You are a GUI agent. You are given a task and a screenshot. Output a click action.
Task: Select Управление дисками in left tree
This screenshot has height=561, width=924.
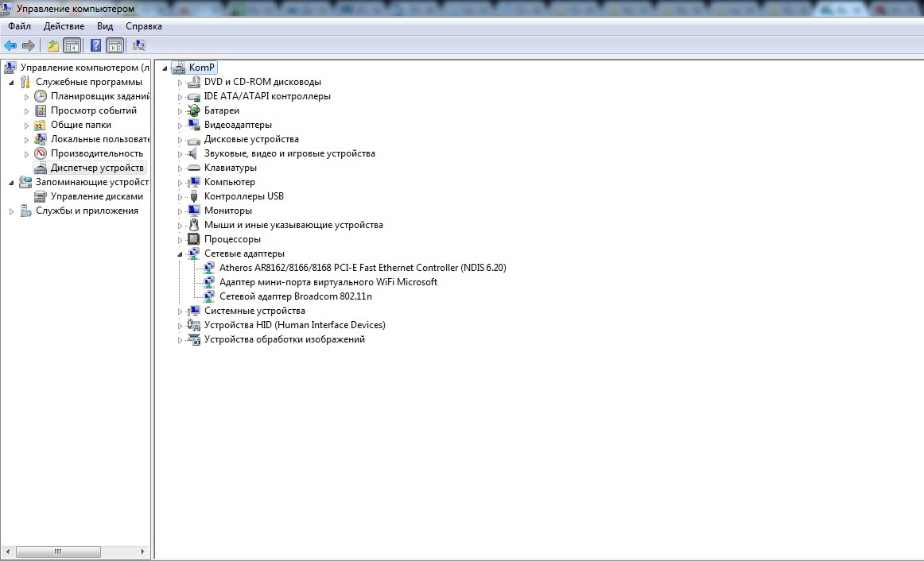pos(97,196)
